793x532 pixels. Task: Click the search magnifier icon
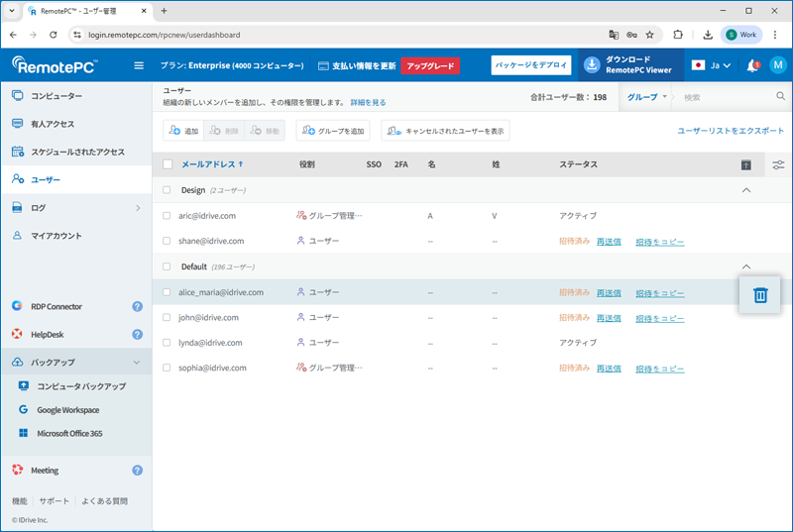click(x=781, y=96)
